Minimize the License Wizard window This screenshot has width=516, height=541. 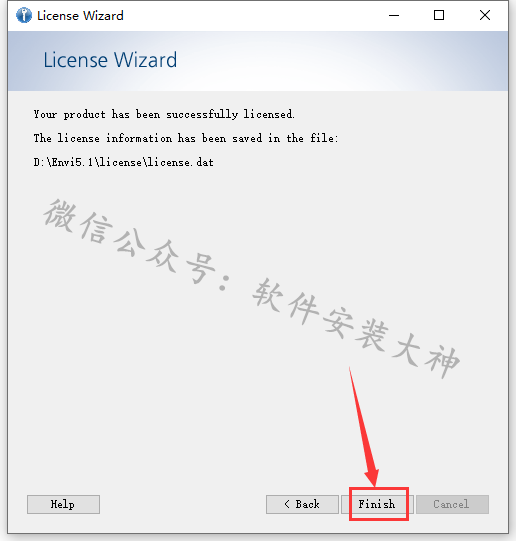(394, 16)
